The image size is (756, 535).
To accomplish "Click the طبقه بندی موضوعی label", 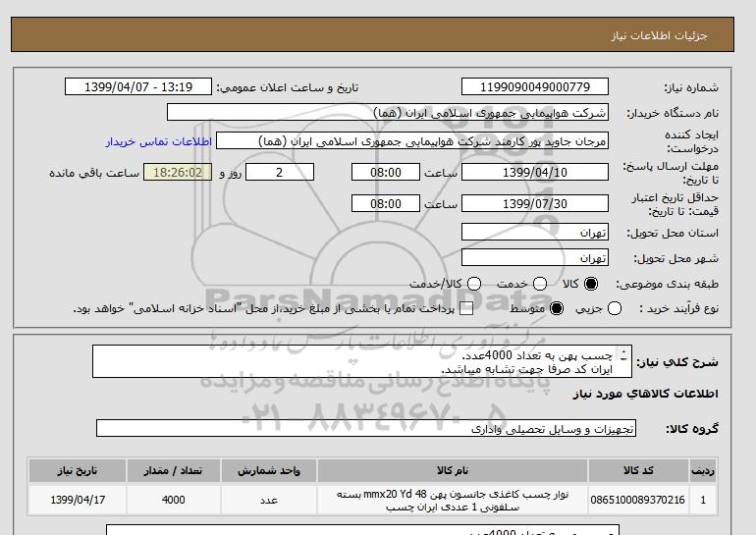I will 668,284.
